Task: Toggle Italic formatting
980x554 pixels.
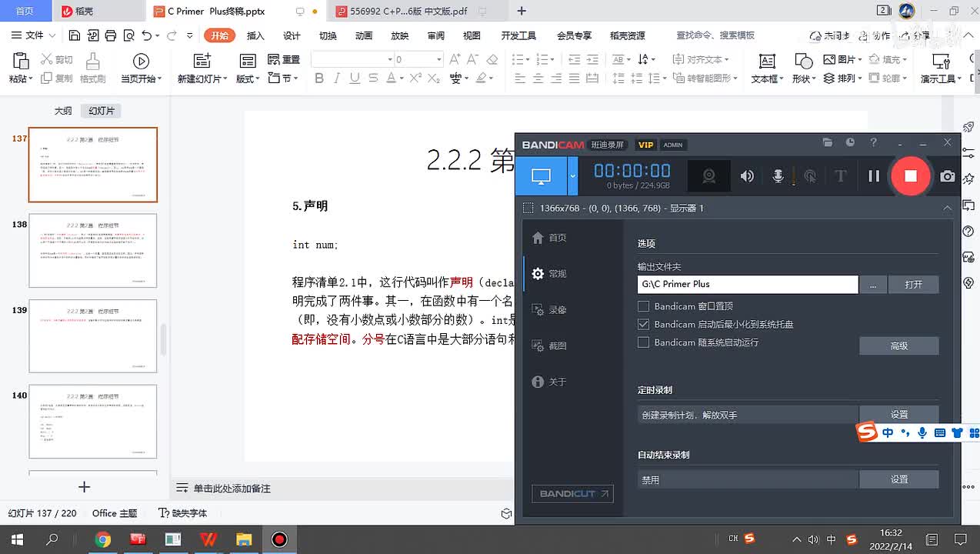Action: [x=337, y=78]
